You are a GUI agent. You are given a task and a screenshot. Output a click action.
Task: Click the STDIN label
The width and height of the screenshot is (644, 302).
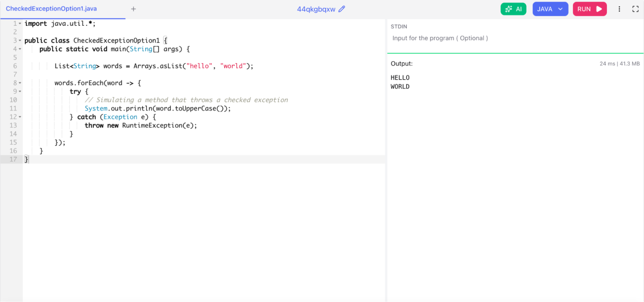399,27
